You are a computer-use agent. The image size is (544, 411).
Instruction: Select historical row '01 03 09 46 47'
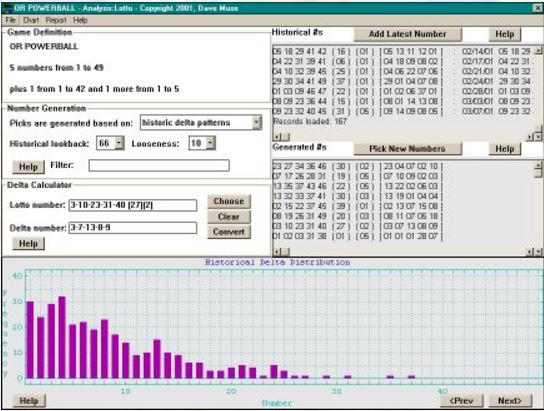pyautogui.click(x=402, y=92)
